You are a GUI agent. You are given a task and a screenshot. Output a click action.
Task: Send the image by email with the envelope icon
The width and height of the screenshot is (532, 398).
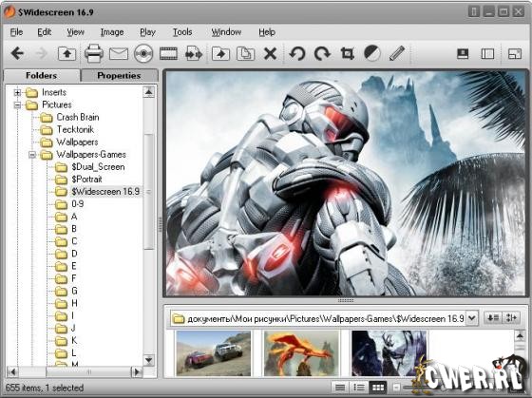pos(119,53)
